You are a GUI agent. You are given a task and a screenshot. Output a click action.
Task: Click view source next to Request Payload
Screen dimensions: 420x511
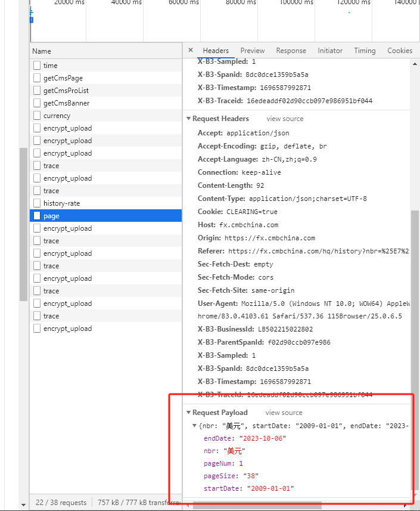(284, 413)
